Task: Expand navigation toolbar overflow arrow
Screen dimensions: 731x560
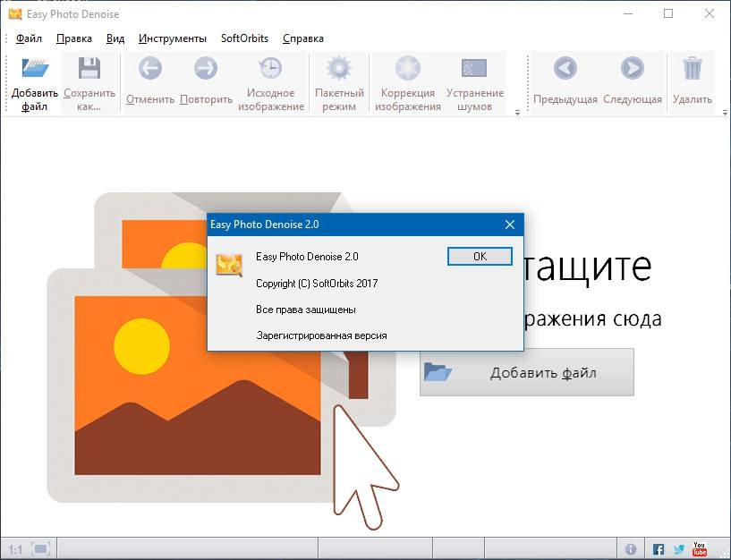Action: point(725,113)
